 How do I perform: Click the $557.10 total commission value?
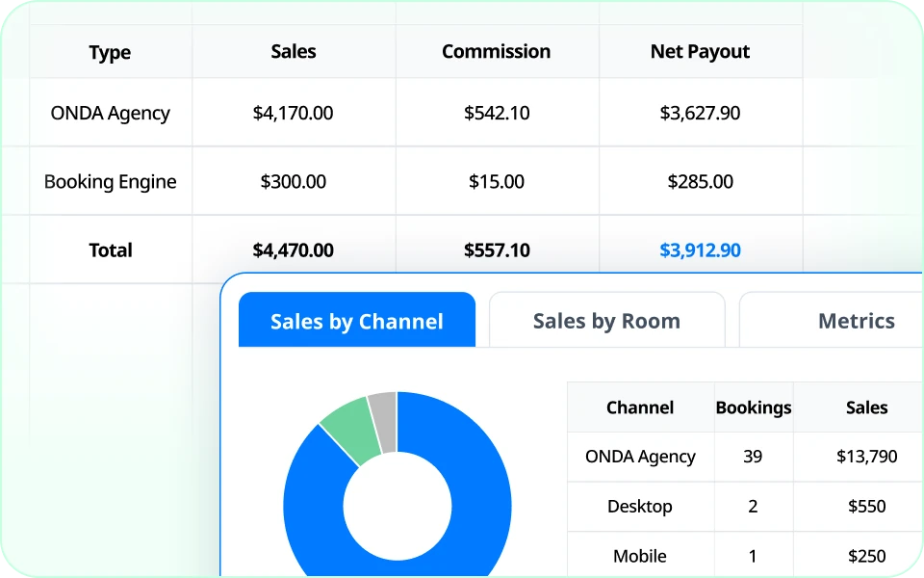(497, 250)
